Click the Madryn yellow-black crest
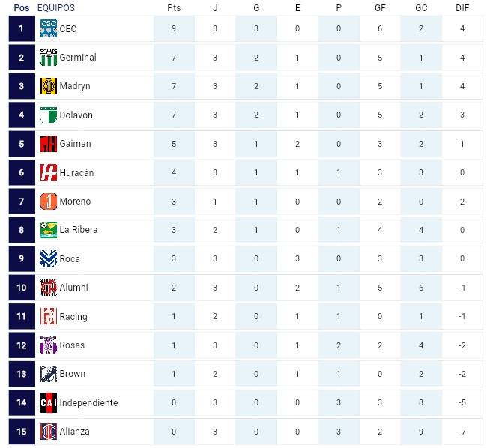 coord(49,86)
